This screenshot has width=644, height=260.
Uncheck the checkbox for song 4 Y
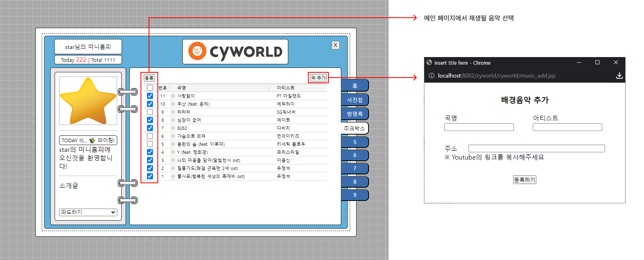[x=150, y=152]
